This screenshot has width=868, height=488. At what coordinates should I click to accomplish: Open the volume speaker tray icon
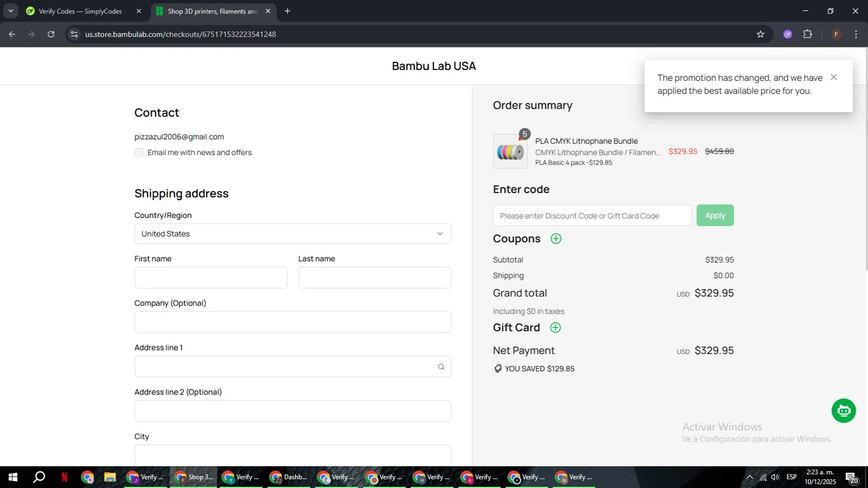[x=775, y=477]
